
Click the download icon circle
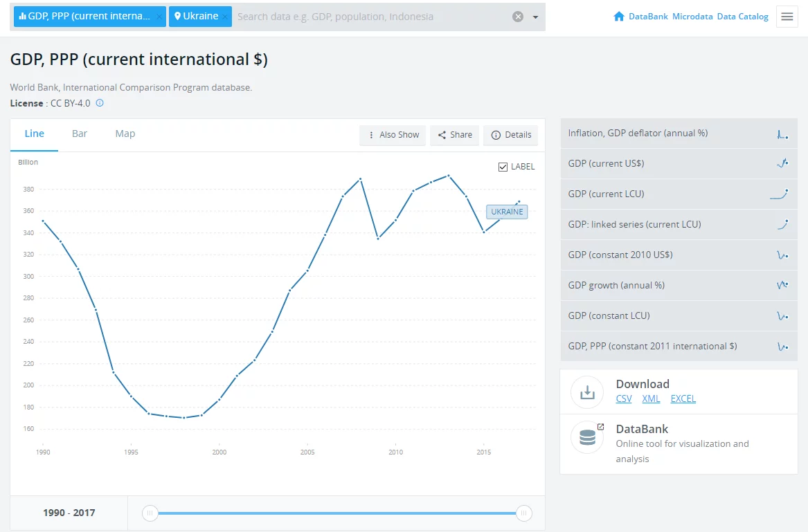(x=587, y=392)
